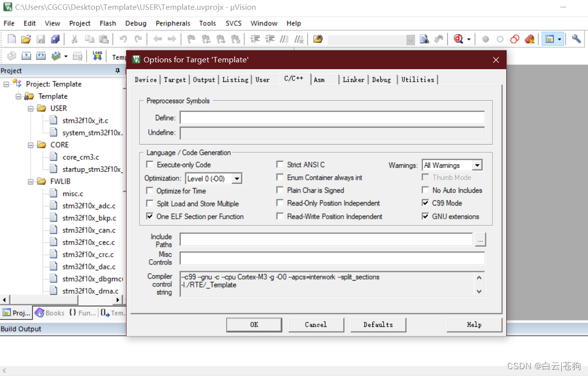Click the Rebuild all target files icon
The image size is (588, 376).
click(x=41, y=56)
